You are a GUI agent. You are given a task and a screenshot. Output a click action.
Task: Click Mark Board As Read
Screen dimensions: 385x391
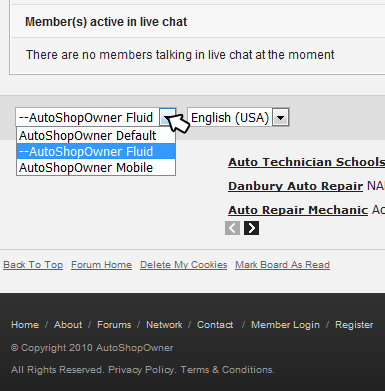tap(282, 265)
